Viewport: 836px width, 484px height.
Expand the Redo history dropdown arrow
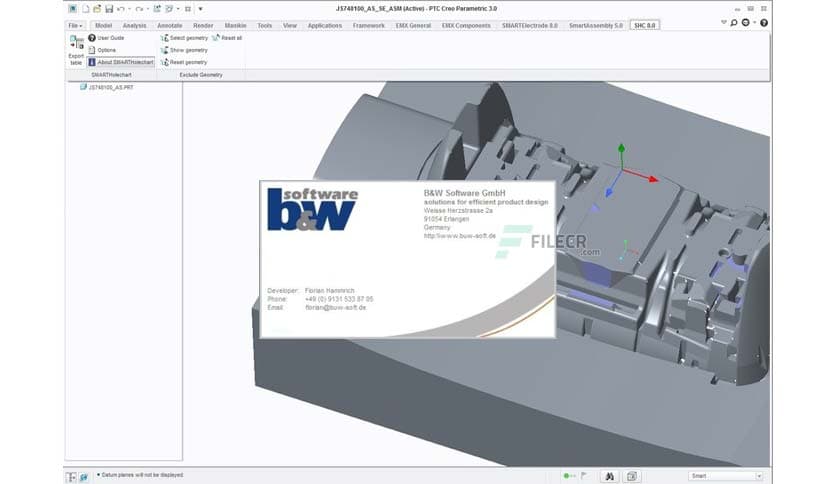[148, 9]
